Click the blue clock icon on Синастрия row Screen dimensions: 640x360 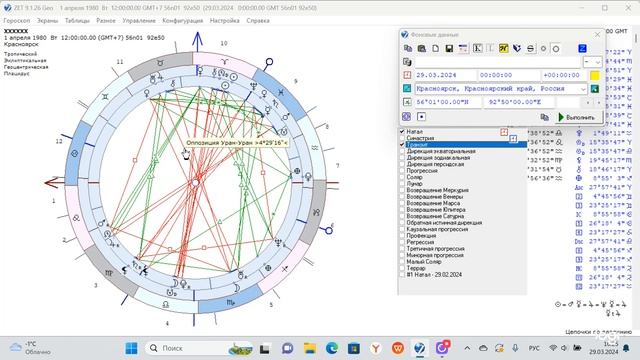click(x=513, y=139)
